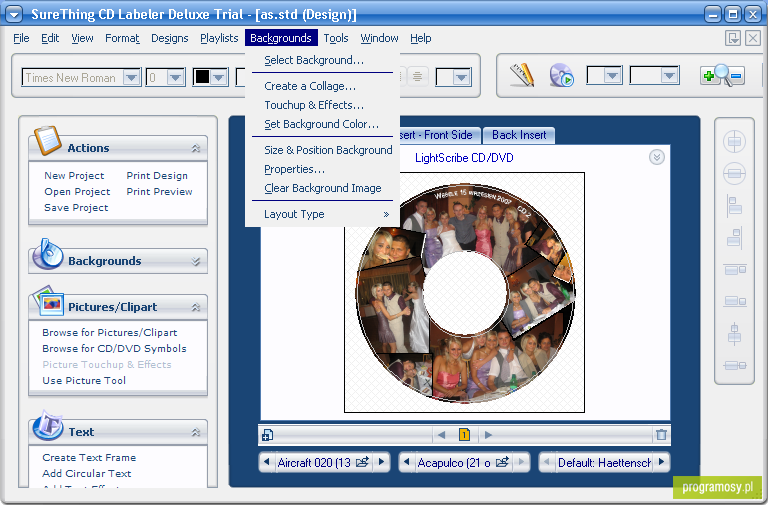
Task: Click the document restore icon near Help
Action: click(x=733, y=38)
